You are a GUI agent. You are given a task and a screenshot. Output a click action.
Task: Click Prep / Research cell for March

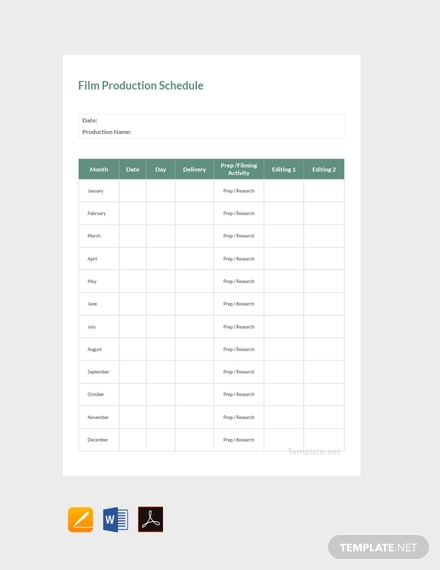pos(239,236)
